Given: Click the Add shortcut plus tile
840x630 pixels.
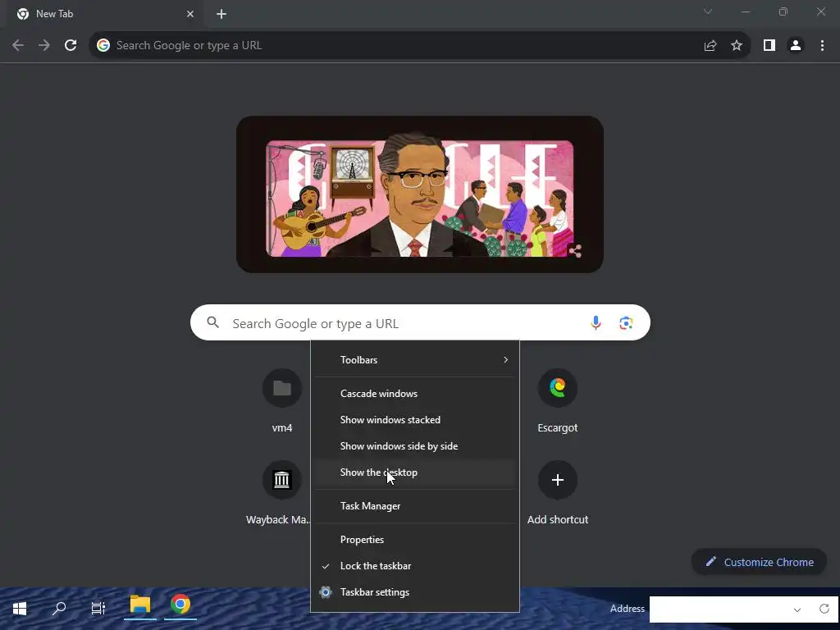Looking at the screenshot, I should pos(558,492).
